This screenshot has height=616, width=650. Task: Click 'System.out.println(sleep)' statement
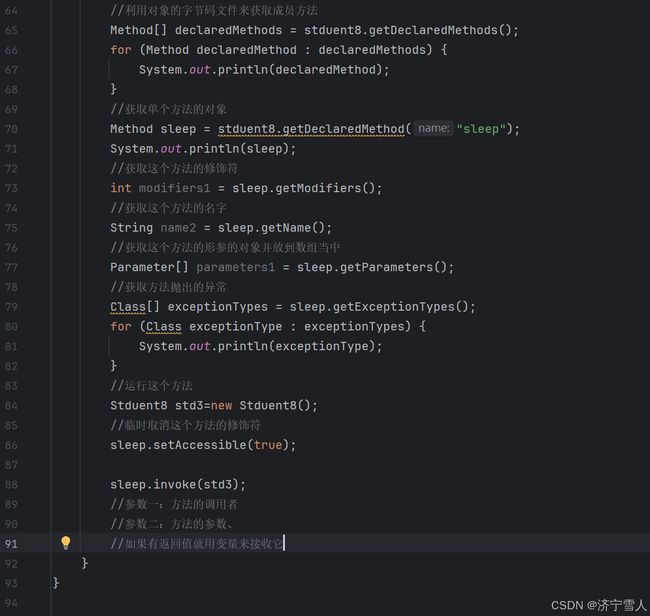(x=203, y=149)
